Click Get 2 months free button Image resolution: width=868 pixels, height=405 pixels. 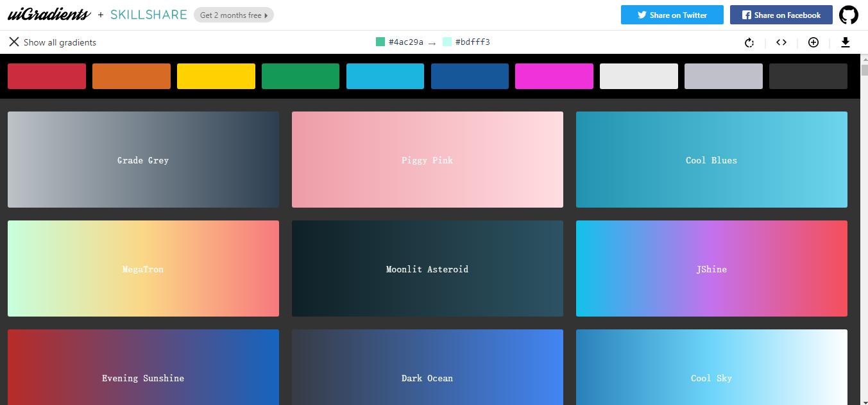234,15
